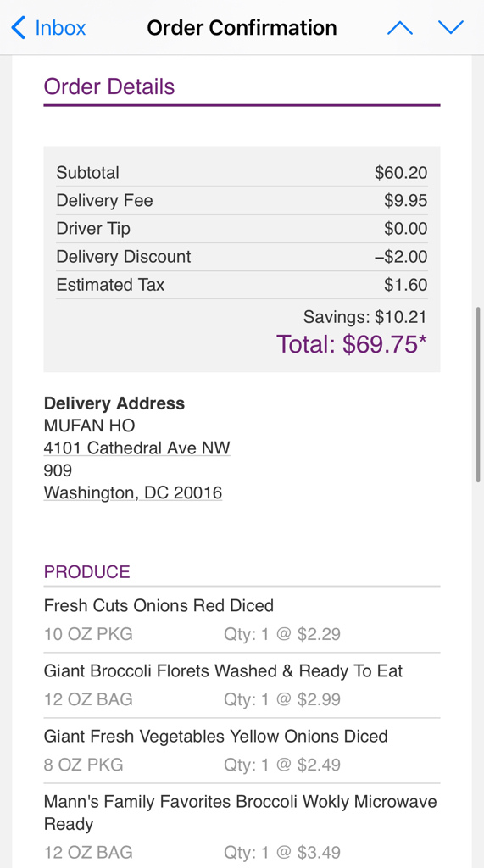Tap the Total $69.75 amount
The width and height of the screenshot is (484, 868).
coord(352,344)
